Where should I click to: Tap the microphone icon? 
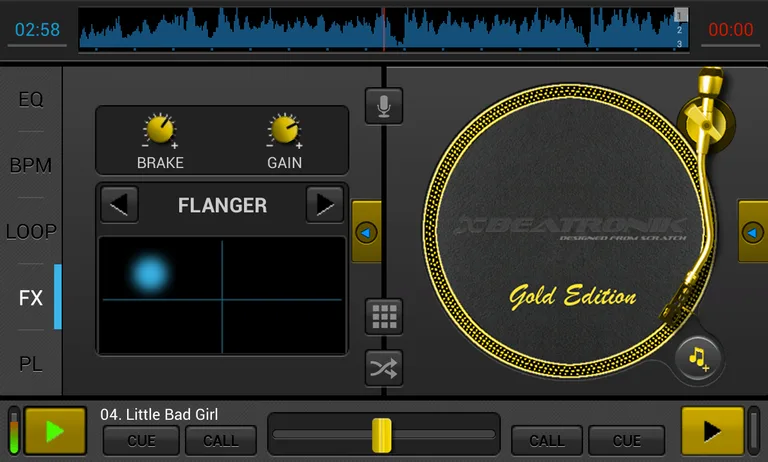click(384, 105)
